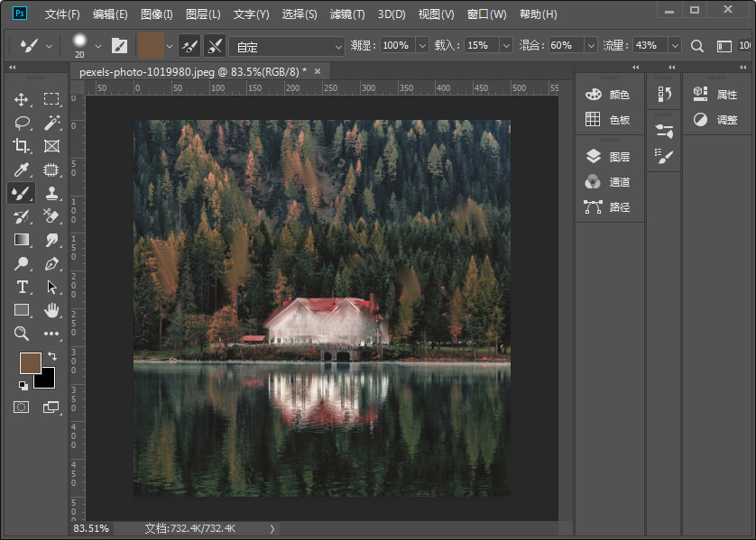Image resolution: width=756 pixels, height=540 pixels.
Task: Select the Pen tool
Action: coord(51,263)
